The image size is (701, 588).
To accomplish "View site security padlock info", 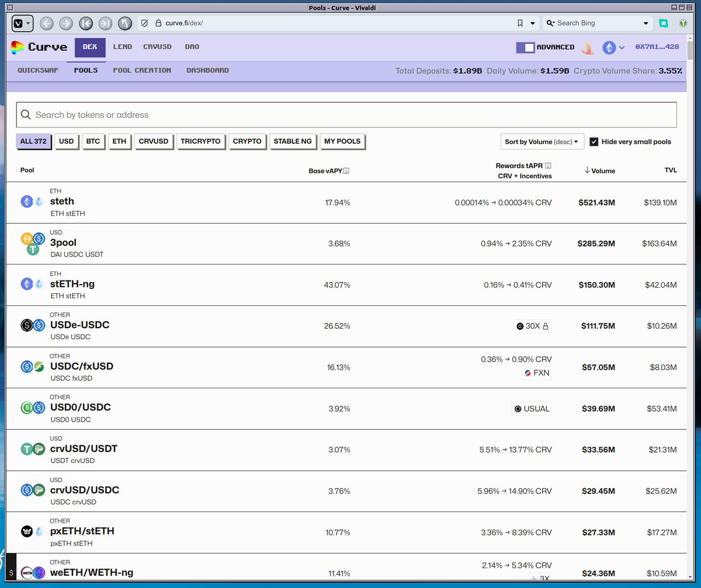I will (x=158, y=23).
